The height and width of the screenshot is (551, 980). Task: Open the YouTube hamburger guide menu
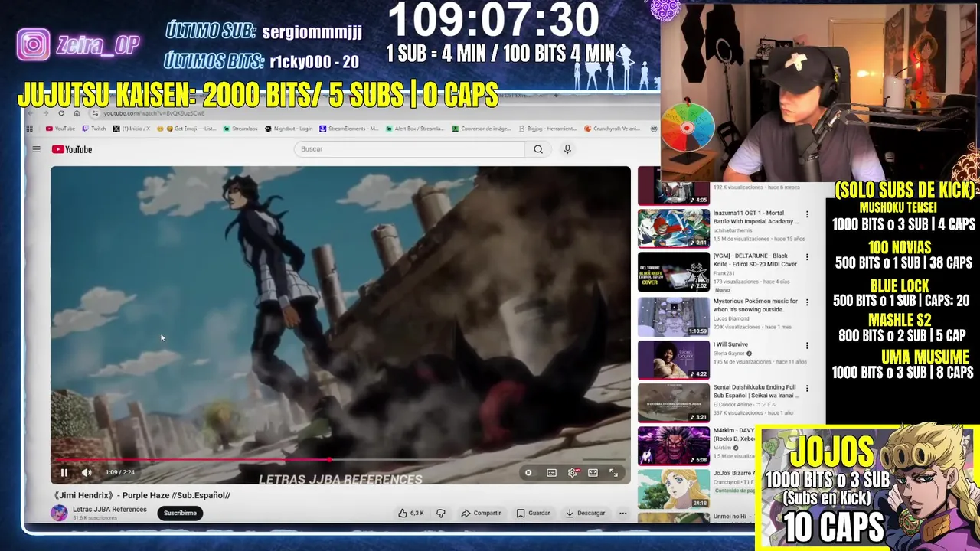pos(36,149)
